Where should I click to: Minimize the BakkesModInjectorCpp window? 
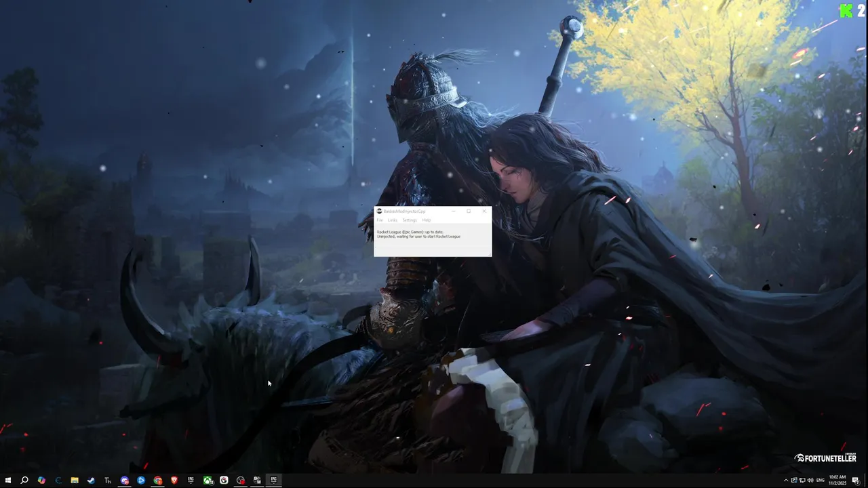(453, 211)
